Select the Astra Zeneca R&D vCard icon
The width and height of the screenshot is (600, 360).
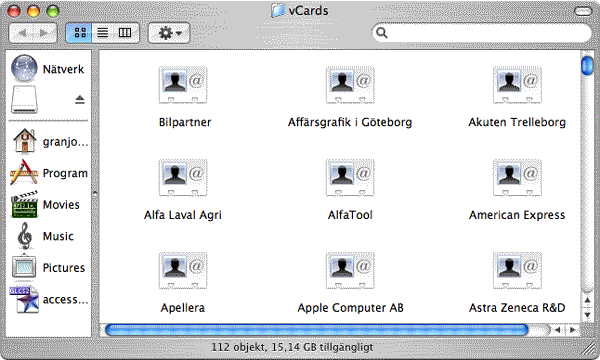517,270
